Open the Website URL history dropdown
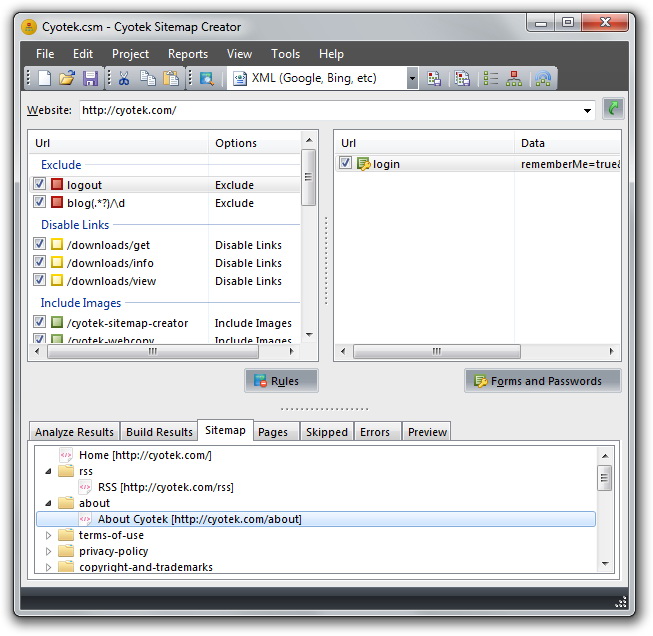 pyautogui.click(x=587, y=110)
